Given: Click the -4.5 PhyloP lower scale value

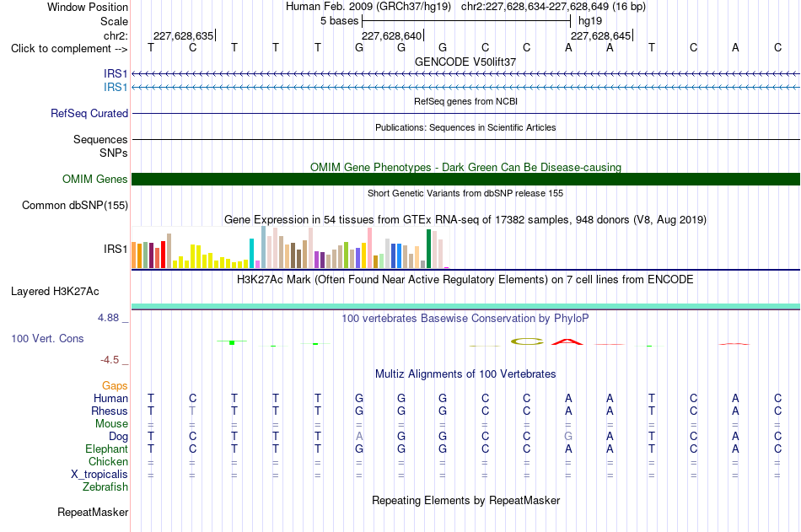Looking at the screenshot, I should coord(110,360).
